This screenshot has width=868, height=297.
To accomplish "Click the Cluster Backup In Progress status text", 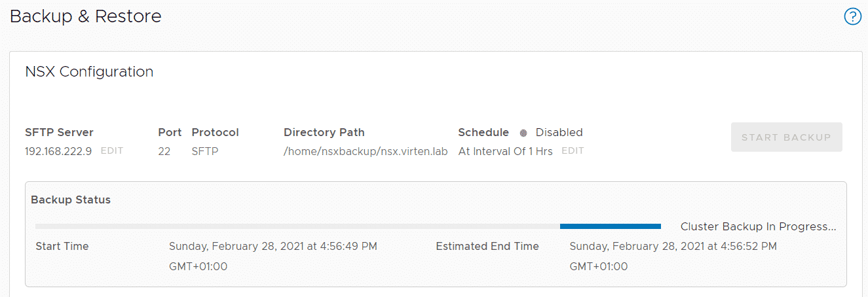I will click(759, 226).
